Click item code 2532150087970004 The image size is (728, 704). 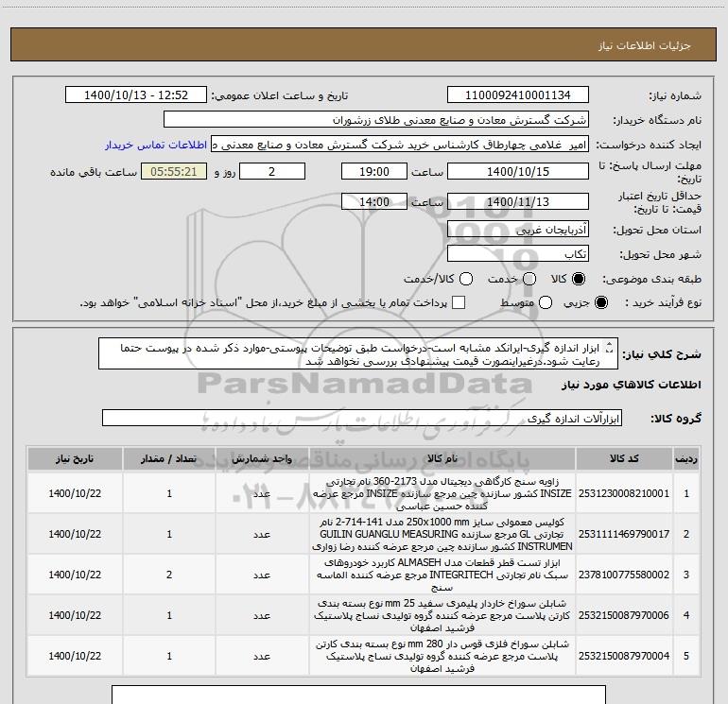coord(624,656)
